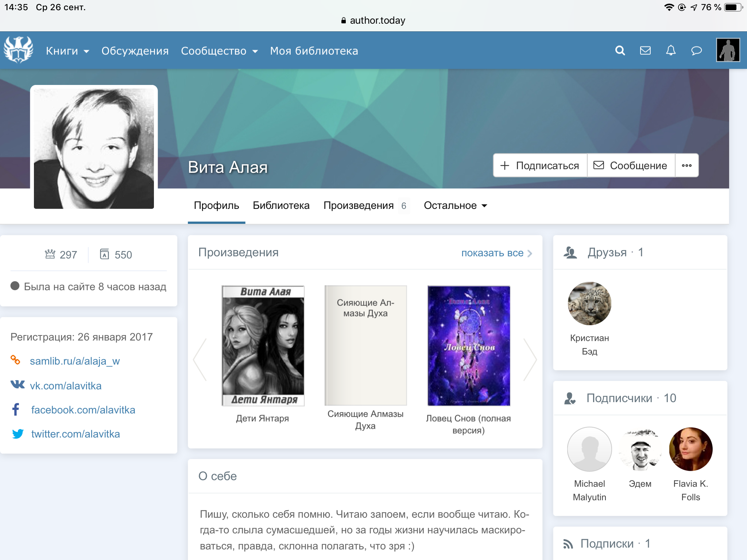Switch to the Библиотека tab
Image resolution: width=747 pixels, height=560 pixels.
[281, 206]
